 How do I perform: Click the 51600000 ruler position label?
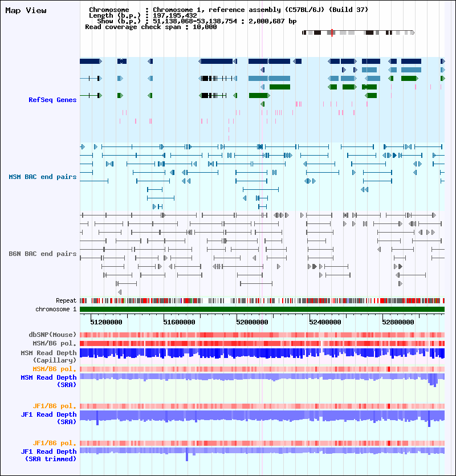click(179, 322)
